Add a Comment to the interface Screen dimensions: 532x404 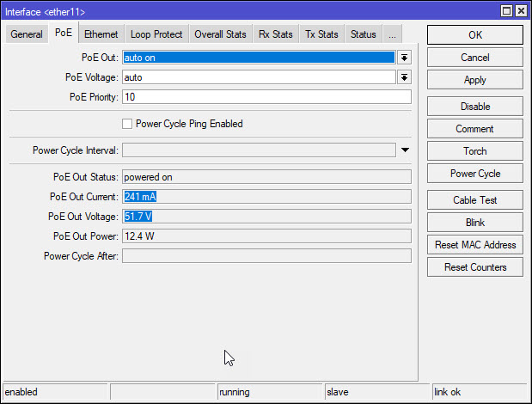click(475, 129)
